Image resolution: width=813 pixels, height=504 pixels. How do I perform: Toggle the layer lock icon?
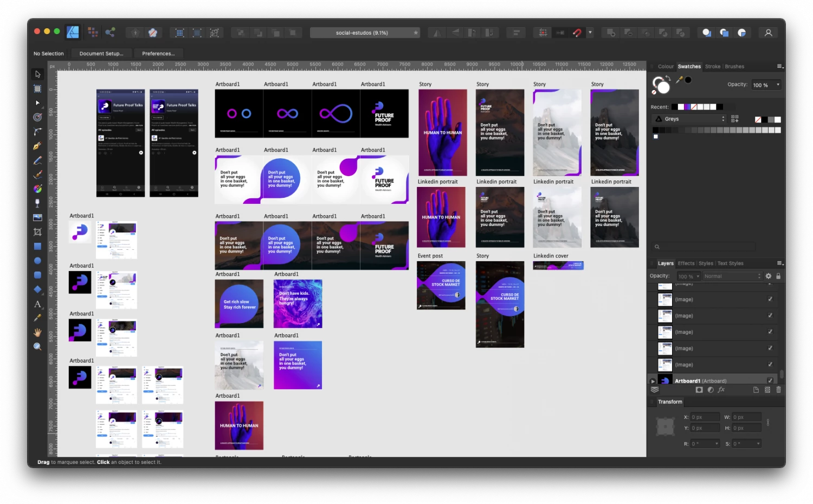tap(778, 276)
